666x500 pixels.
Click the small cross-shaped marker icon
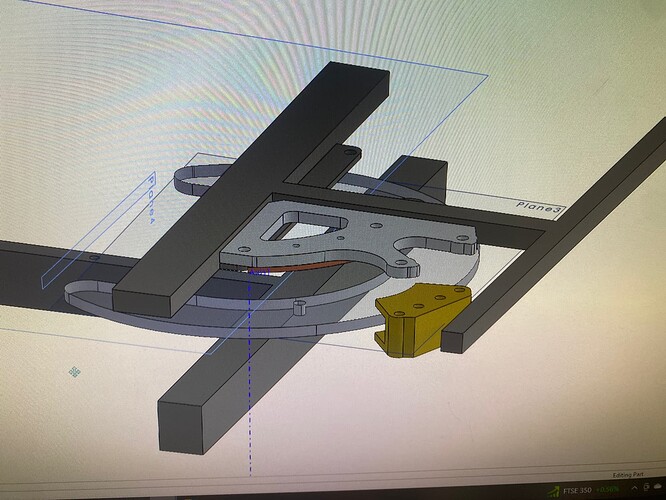tap(74, 372)
